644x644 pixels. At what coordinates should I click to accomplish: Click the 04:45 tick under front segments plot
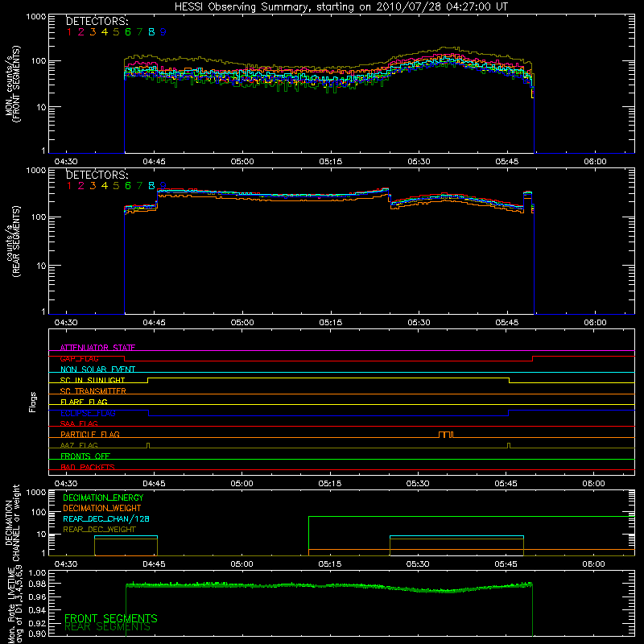[154, 162]
